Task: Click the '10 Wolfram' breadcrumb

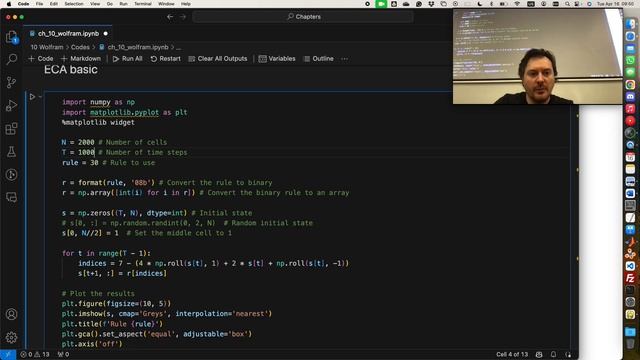Action: pos(47,47)
